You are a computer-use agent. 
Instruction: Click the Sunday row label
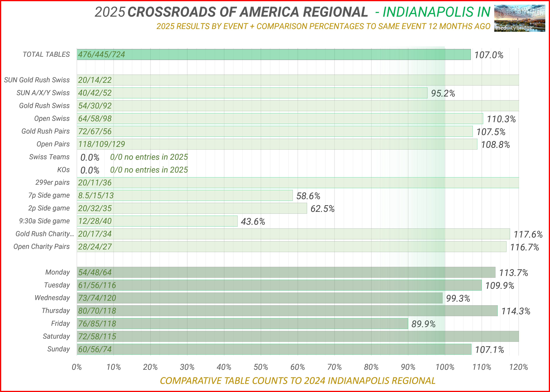click(x=59, y=349)
